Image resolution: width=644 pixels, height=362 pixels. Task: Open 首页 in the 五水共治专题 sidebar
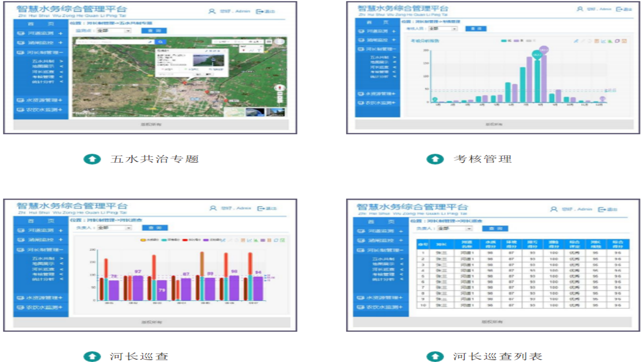tap(41, 24)
